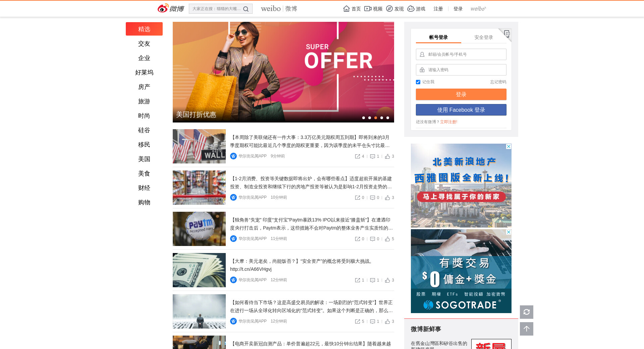Open the Paytm balloon thumbnail
The height and width of the screenshot is (349, 644).
tap(199, 229)
